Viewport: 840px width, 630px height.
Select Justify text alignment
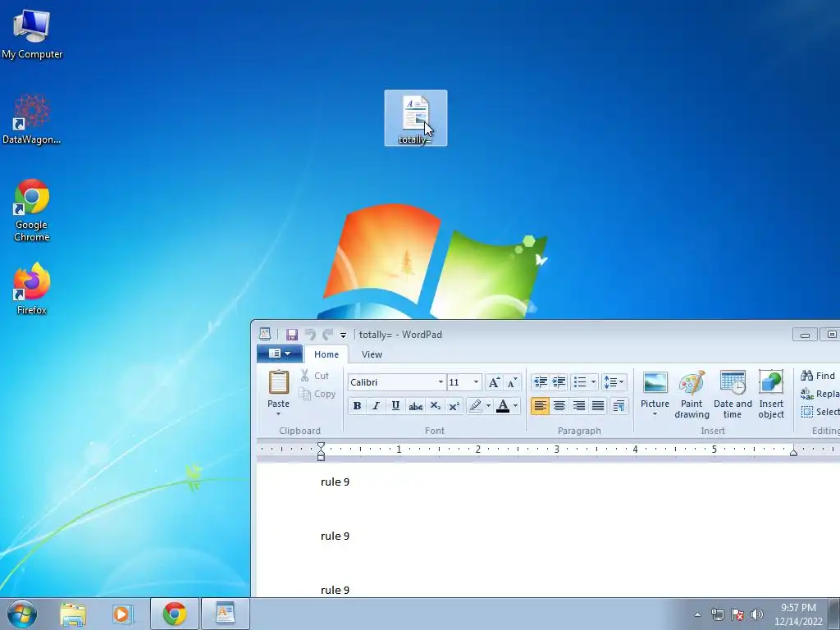point(598,405)
